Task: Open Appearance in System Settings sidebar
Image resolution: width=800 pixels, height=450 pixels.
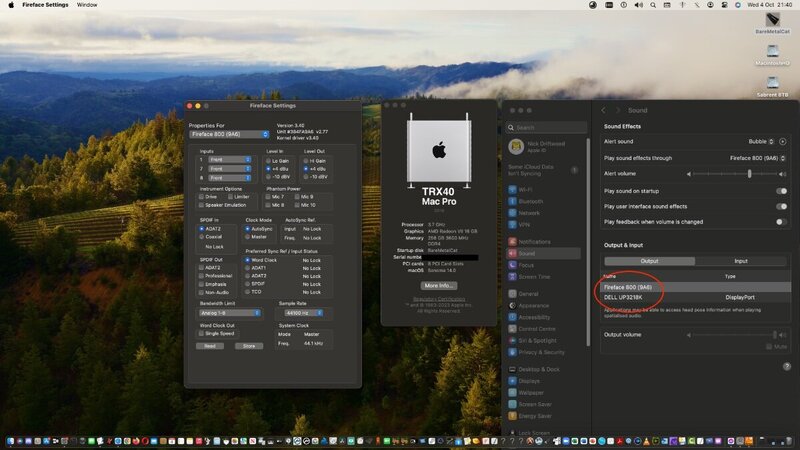Action: click(x=529, y=305)
